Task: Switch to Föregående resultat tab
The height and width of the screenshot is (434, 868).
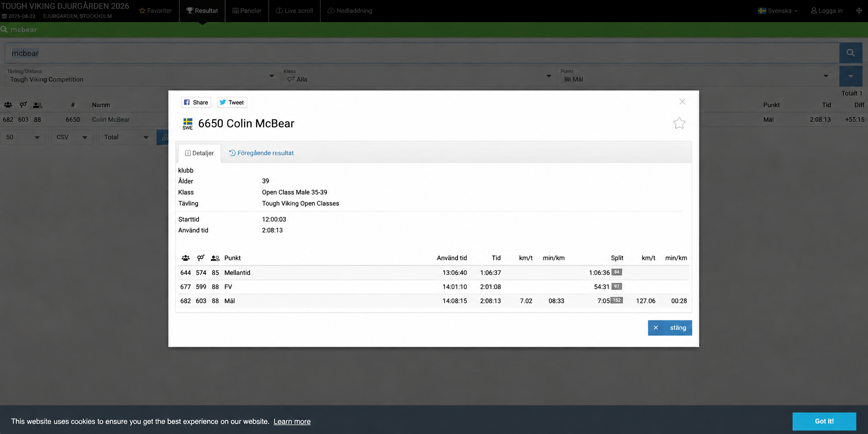Action: (x=261, y=153)
